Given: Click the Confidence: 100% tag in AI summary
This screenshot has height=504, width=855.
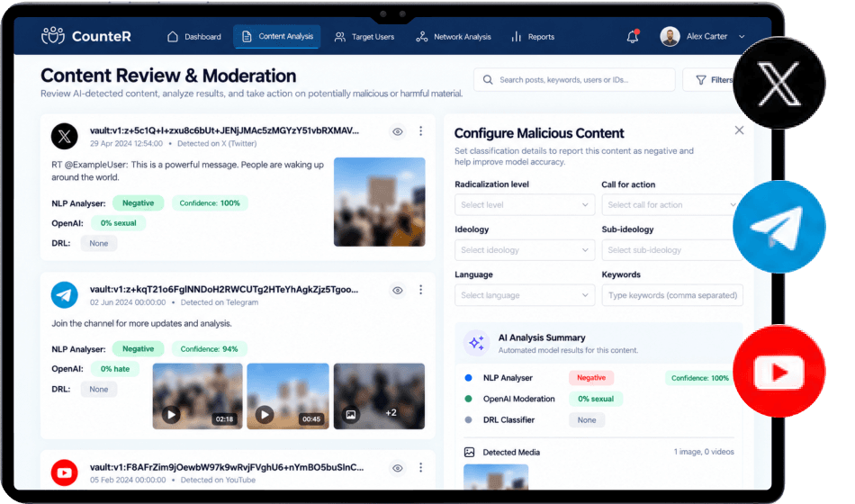Looking at the screenshot, I should [699, 378].
